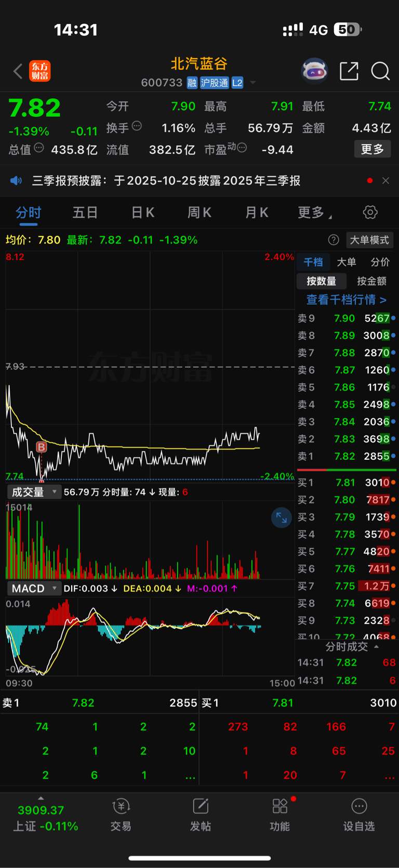Select the 大单 tab
The image size is (399, 868).
347,262
